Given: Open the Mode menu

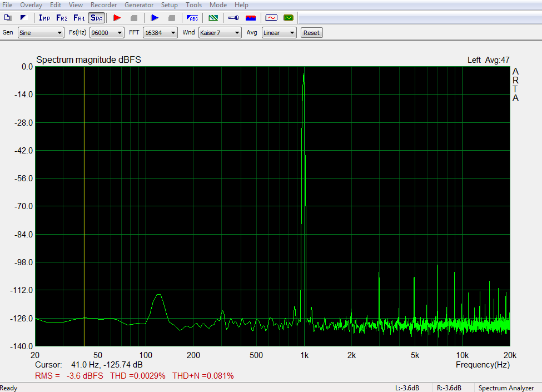Looking at the screenshot, I should click(x=218, y=5).
